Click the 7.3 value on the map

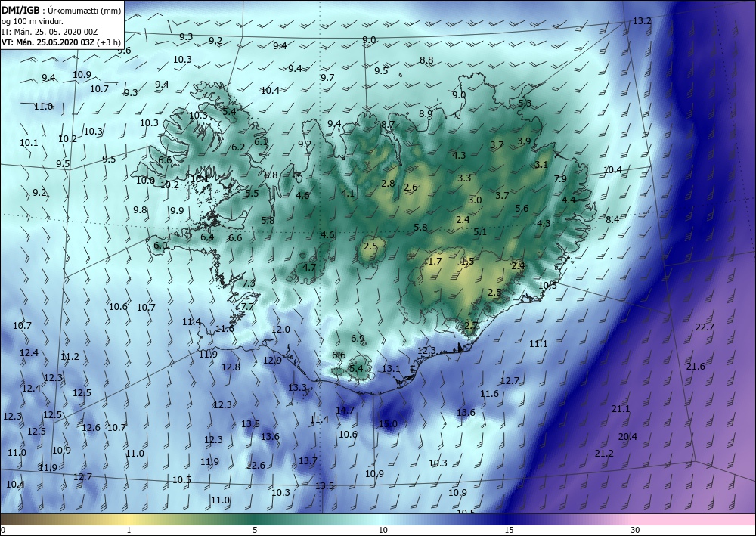click(x=249, y=283)
